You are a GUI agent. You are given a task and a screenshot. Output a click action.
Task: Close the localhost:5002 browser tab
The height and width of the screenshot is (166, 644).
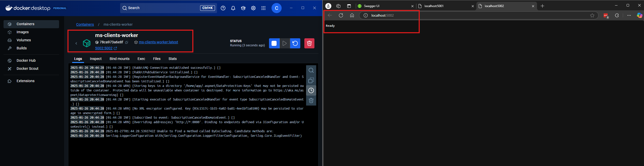tap(533, 6)
